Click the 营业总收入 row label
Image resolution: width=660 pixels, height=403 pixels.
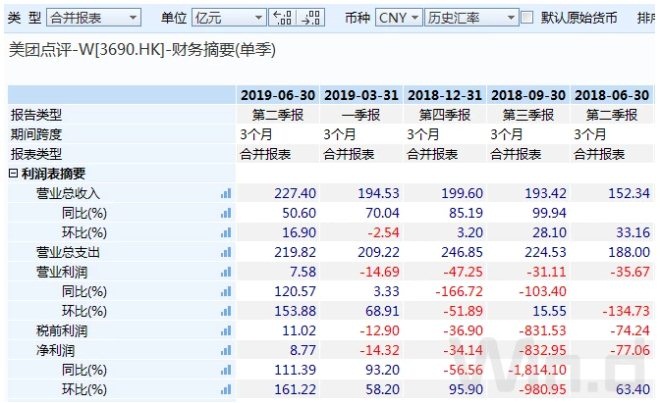point(68,193)
